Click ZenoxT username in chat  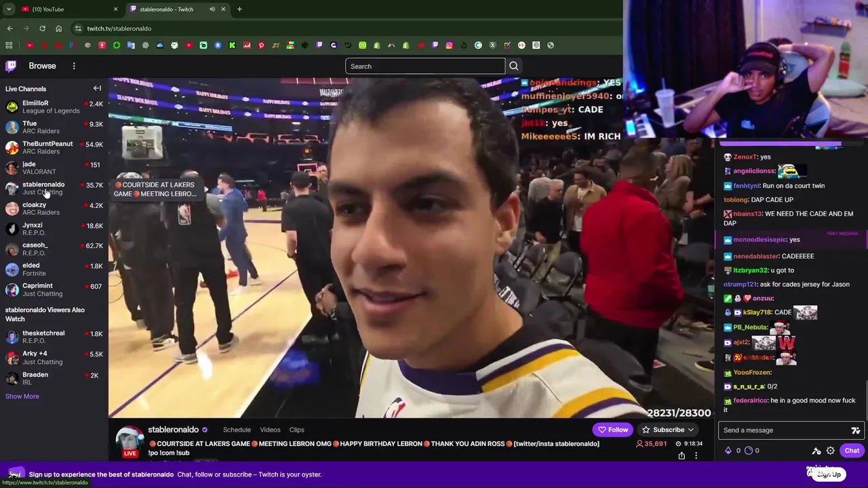[745, 157]
